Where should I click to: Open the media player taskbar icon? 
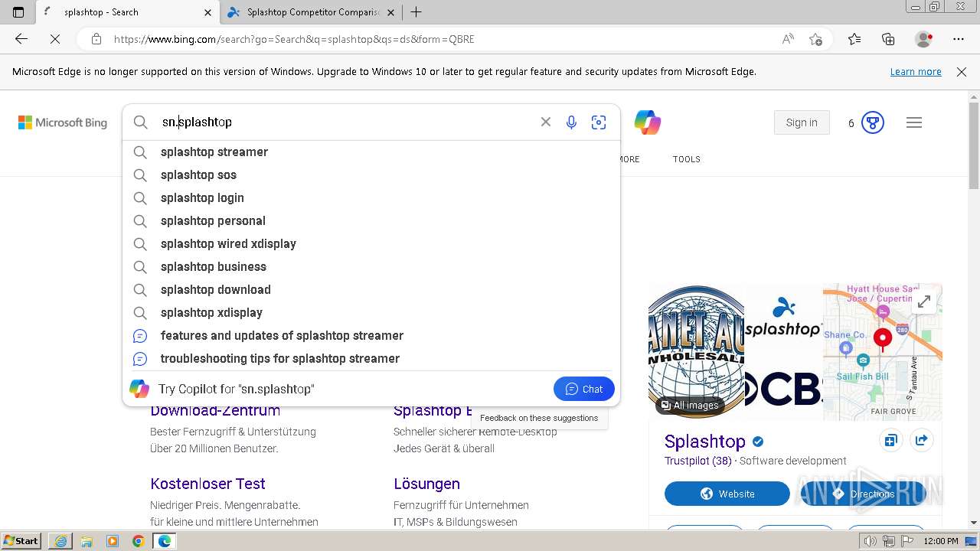[113, 541]
